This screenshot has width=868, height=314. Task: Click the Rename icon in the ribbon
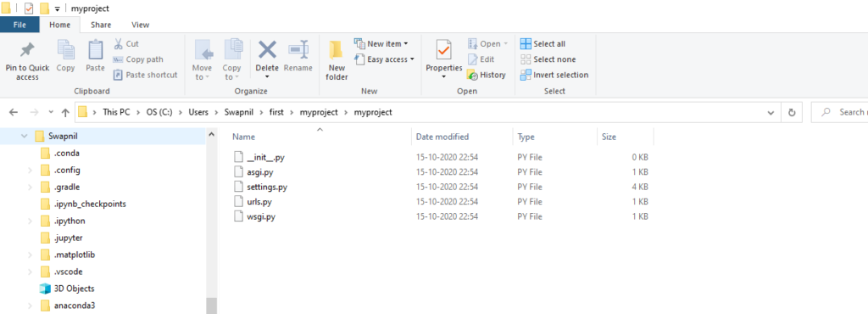click(x=298, y=50)
